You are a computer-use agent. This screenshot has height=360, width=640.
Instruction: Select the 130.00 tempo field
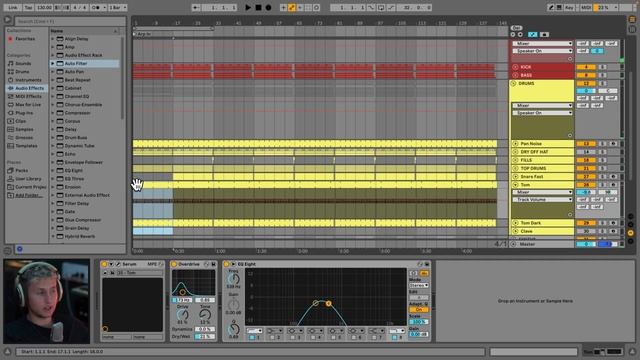(44, 7)
